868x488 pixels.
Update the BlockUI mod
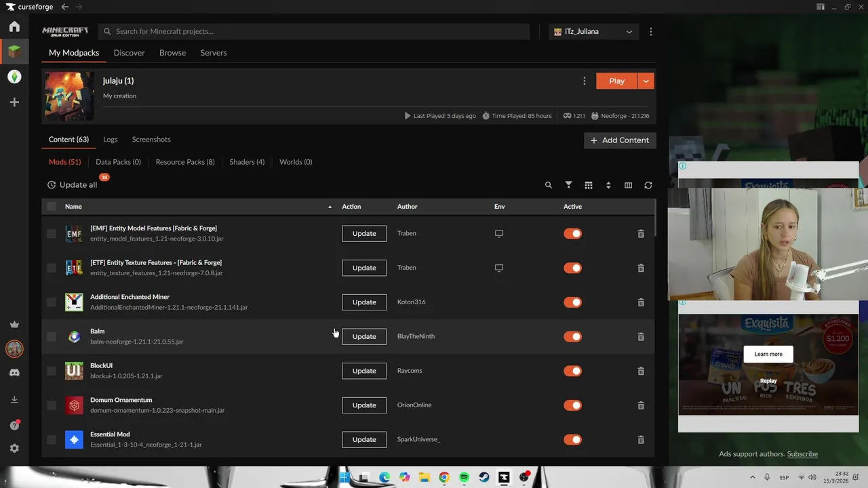tap(364, 371)
